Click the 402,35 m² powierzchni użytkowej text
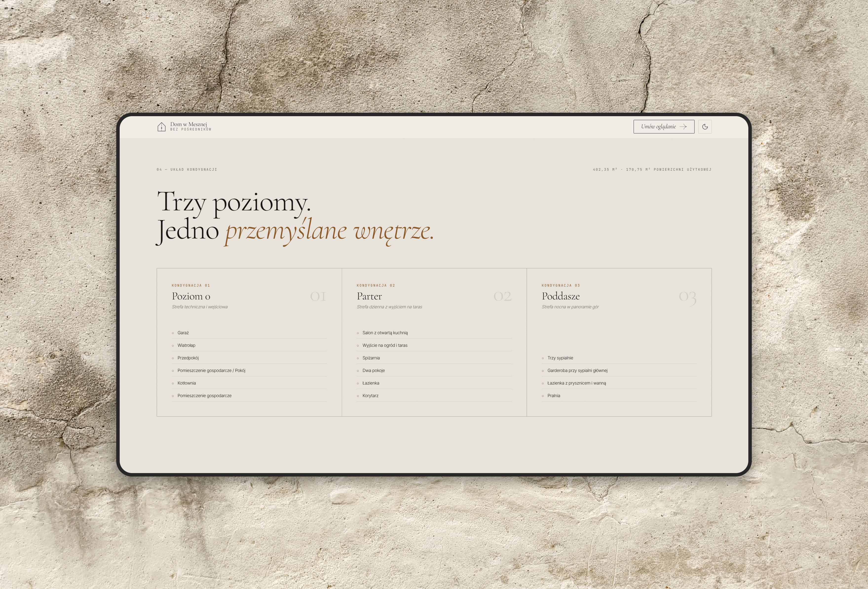 coord(652,169)
